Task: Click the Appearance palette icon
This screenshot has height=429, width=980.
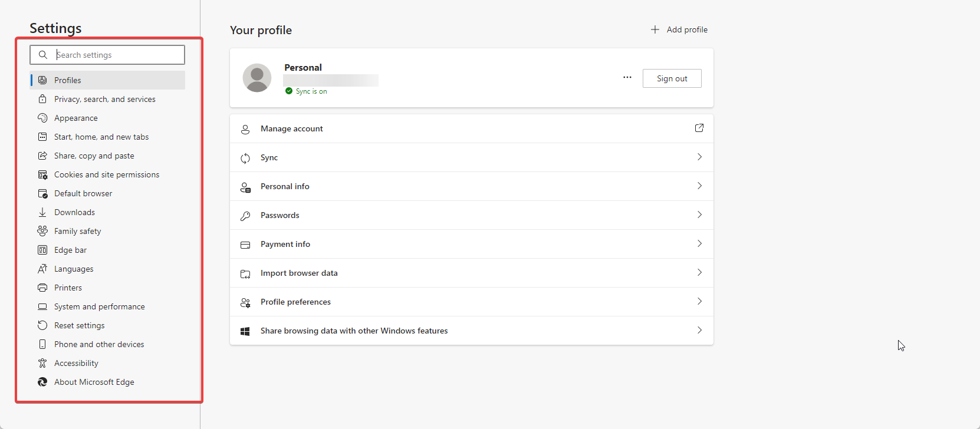Action: [x=42, y=118]
